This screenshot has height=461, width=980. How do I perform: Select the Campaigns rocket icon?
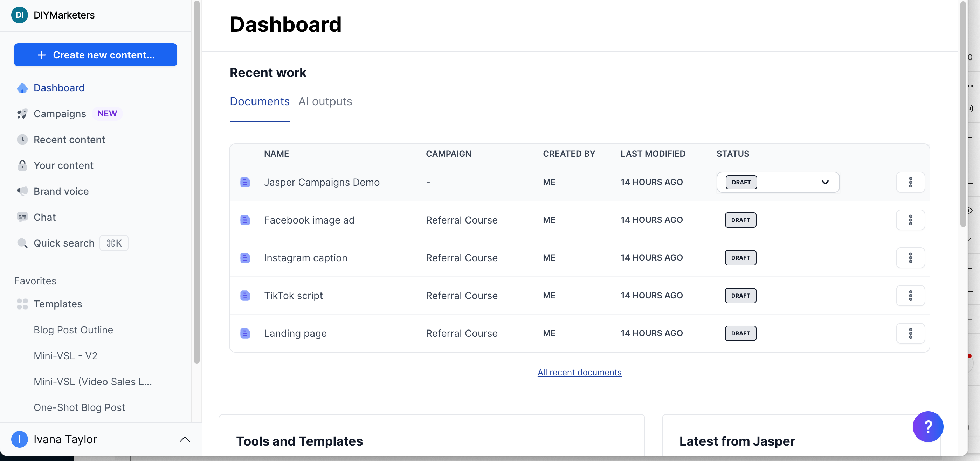[x=22, y=113]
